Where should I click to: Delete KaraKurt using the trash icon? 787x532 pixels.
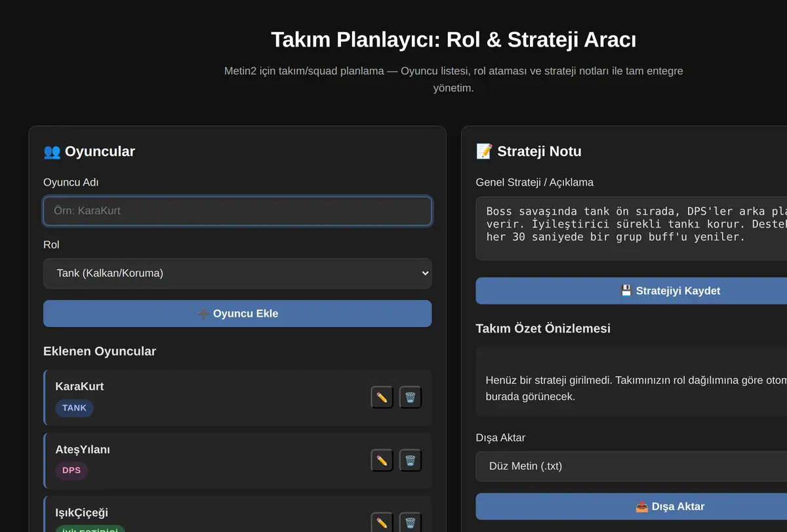[411, 398]
